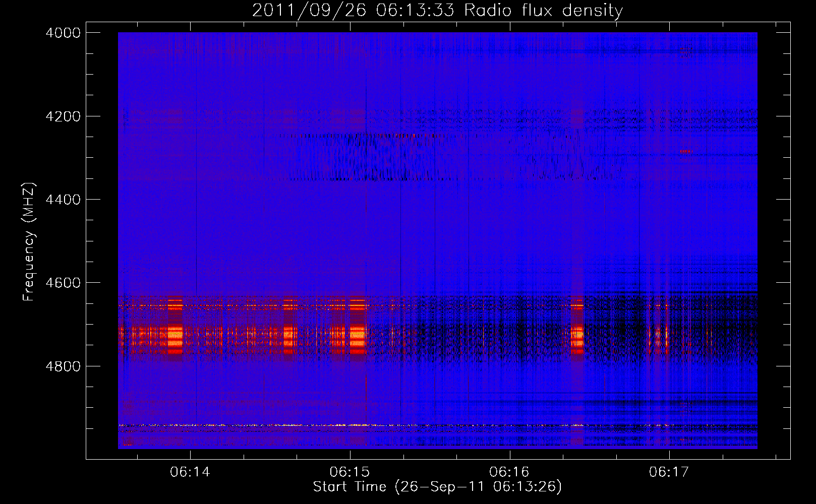This screenshot has width=816, height=504.
Task: Click the 'Frequency (MHZ)' axis title
Action: 29,242
